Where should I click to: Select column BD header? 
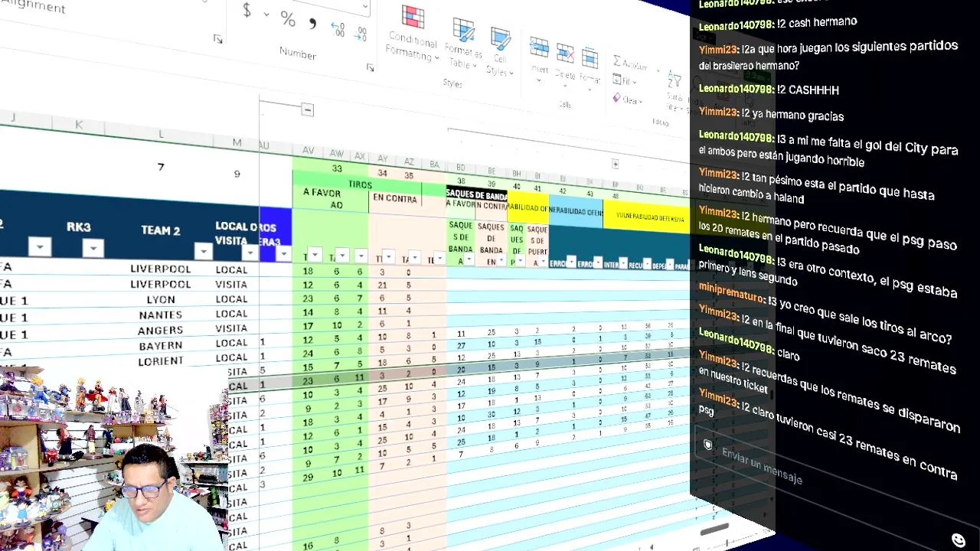pos(461,167)
